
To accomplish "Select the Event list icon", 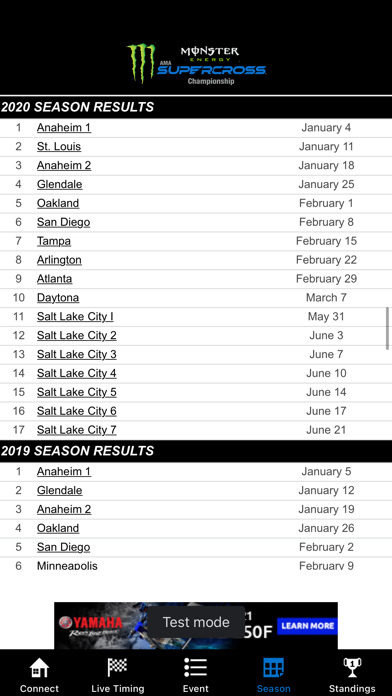I will click(x=195, y=668).
